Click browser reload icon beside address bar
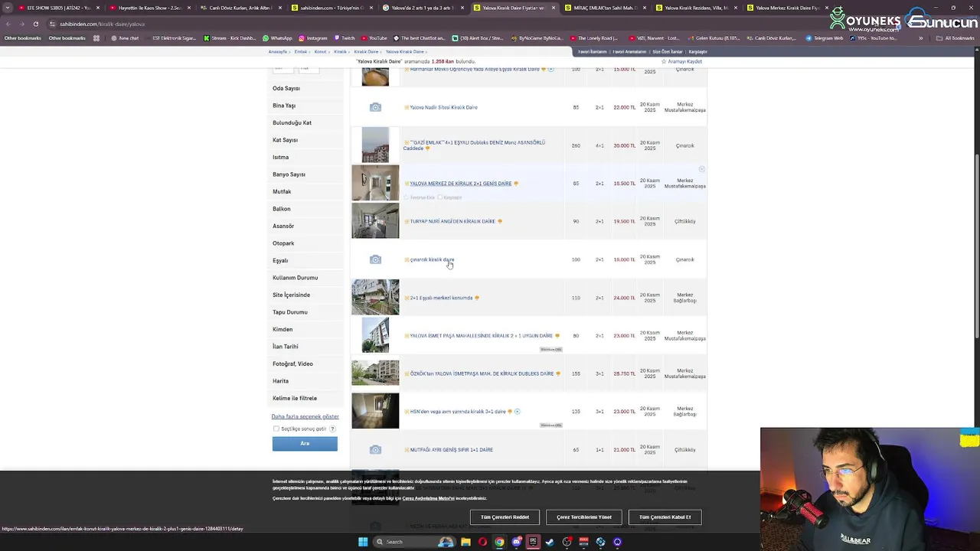Viewport: 980px width, 551px height. pyautogui.click(x=35, y=24)
